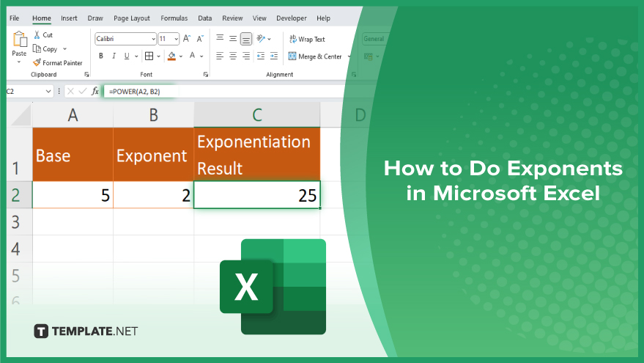Click Merge & Center button
Viewport: 644px width, 363px height.
[x=315, y=56]
